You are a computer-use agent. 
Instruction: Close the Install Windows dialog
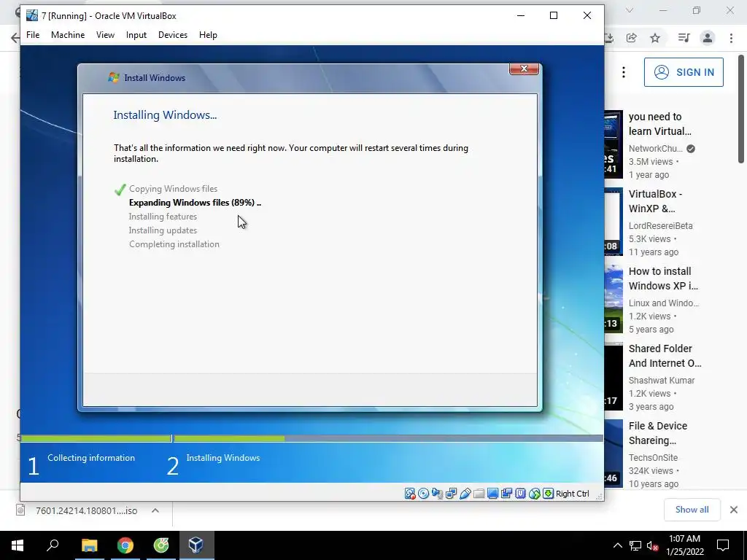tap(524, 69)
